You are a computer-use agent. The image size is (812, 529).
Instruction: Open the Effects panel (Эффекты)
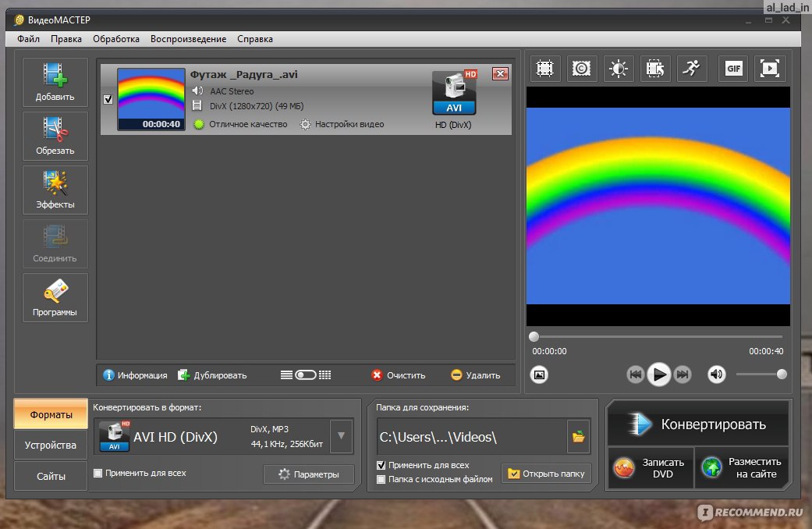click(x=55, y=189)
